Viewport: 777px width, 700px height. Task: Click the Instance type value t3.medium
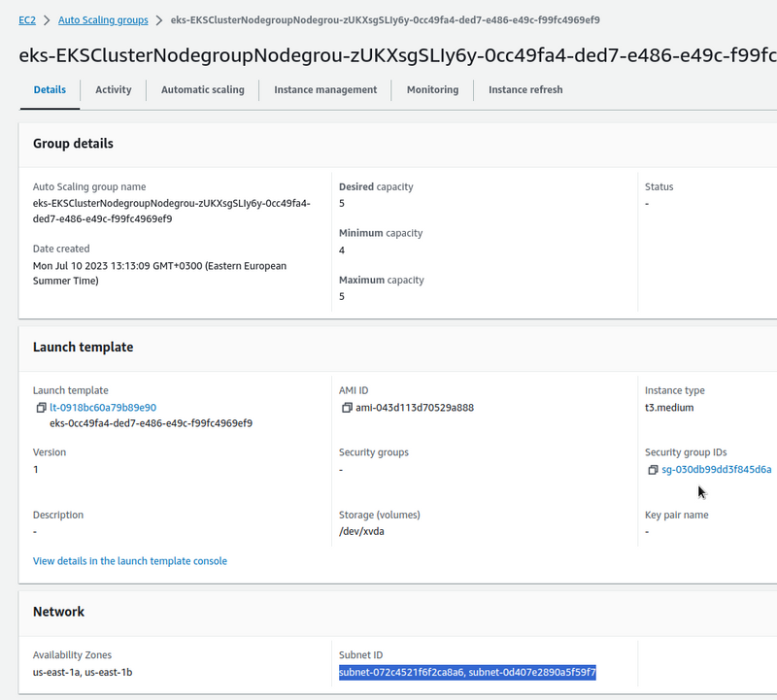tap(669, 408)
